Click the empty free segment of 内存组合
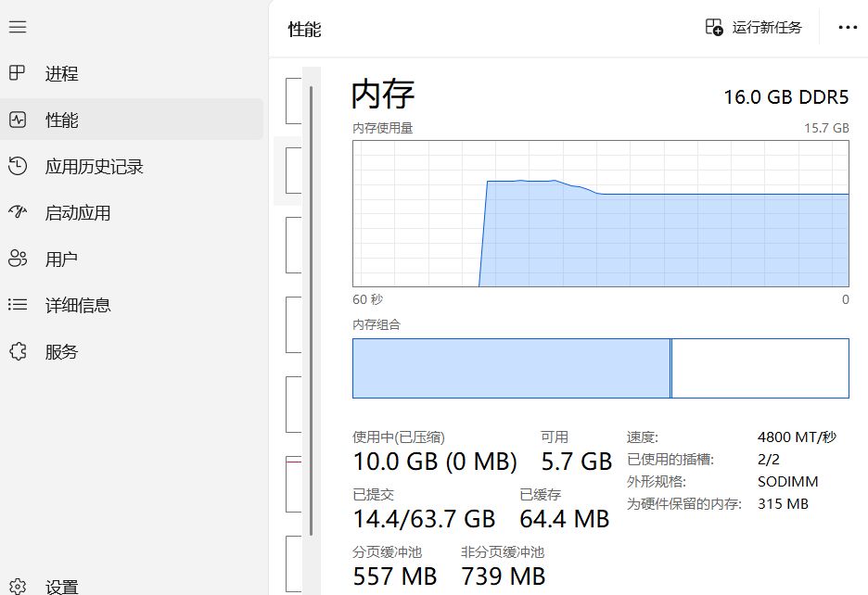The height and width of the screenshot is (595, 868). click(760, 368)
